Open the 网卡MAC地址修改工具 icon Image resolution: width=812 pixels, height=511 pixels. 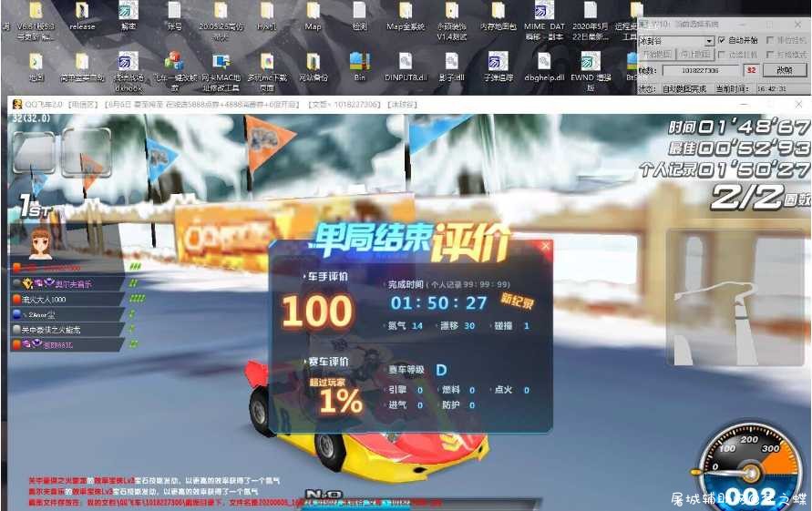221,71
